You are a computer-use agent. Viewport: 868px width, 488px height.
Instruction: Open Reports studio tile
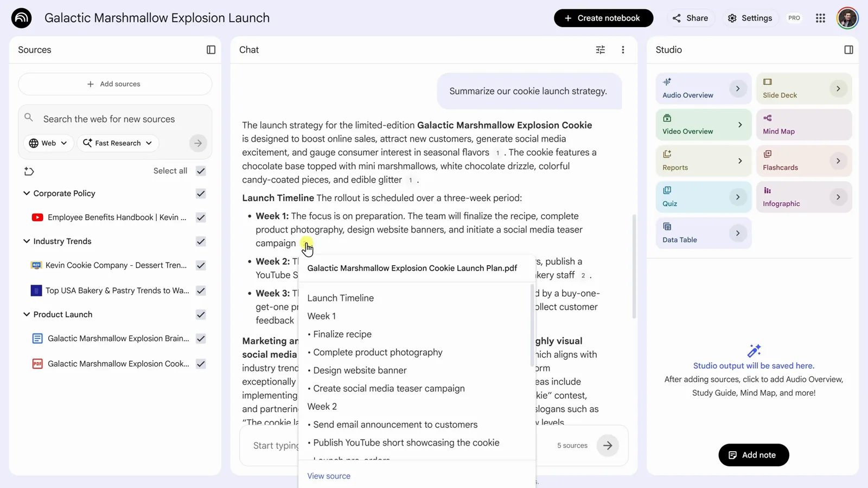(704, 161)
